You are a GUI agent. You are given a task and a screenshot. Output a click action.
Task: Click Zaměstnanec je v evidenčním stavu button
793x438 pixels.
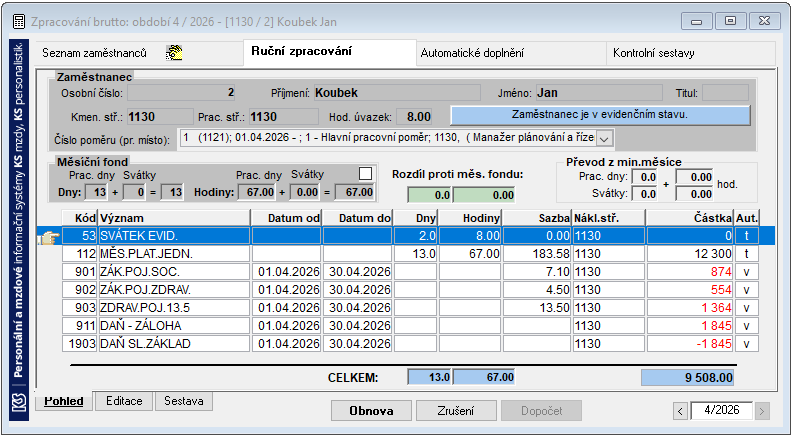click(600, 115)
